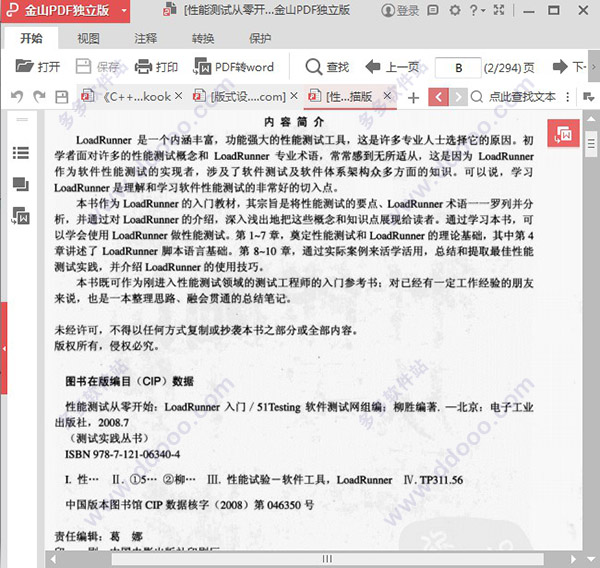
Task: Click the red previous search result arrow
Action: [439, 97]
